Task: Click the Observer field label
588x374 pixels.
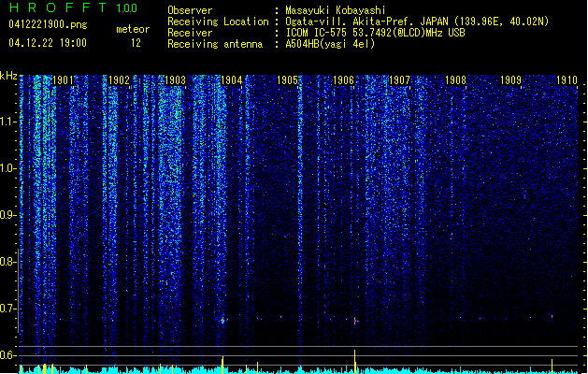Action: 190,10
